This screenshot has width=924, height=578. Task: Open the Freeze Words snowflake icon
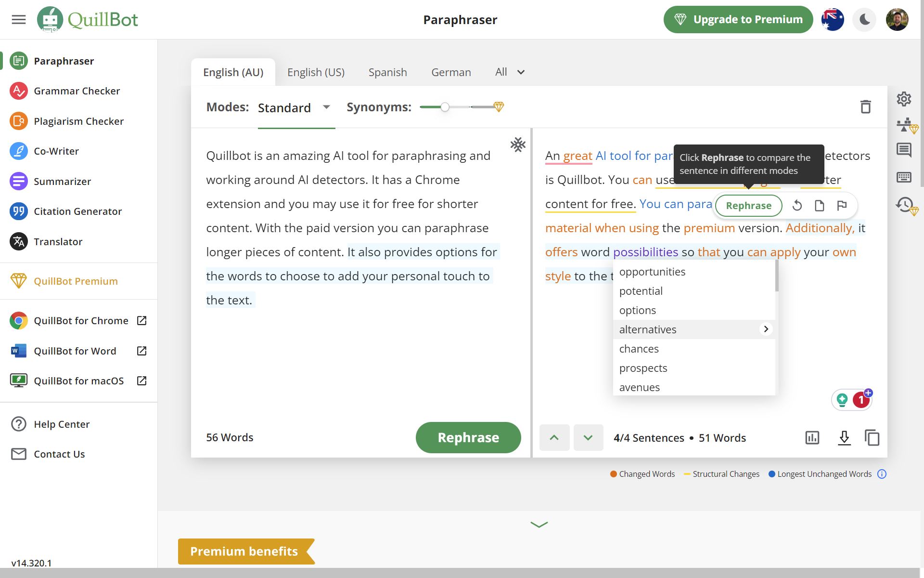pyautogui.click(x=518, y=144)
